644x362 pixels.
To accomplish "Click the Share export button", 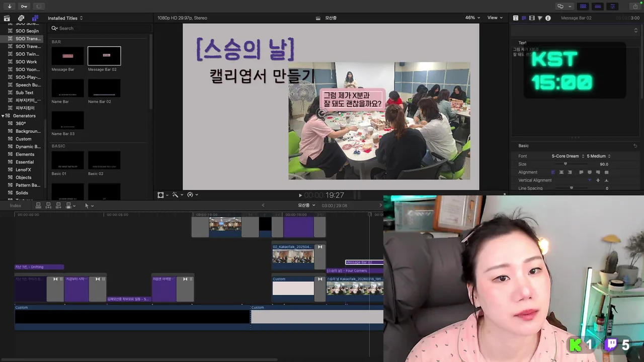I will pyautogui.click(x=634, y=6).
